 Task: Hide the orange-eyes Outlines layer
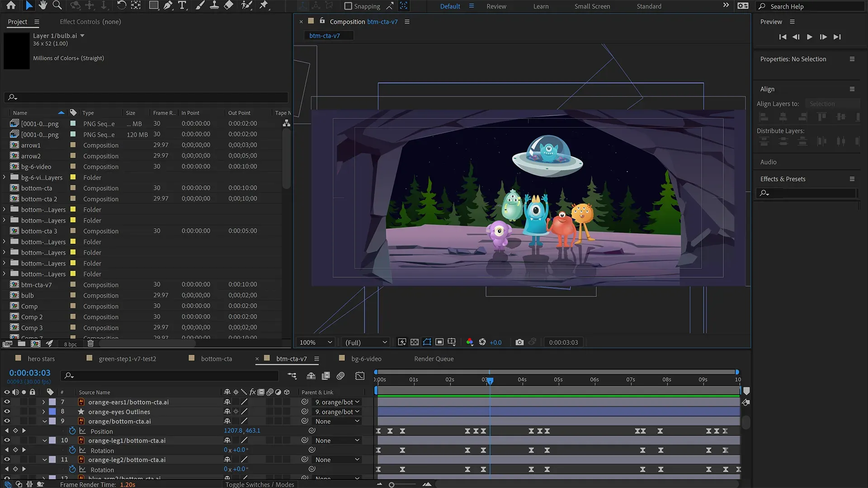(x=7, y=412)
